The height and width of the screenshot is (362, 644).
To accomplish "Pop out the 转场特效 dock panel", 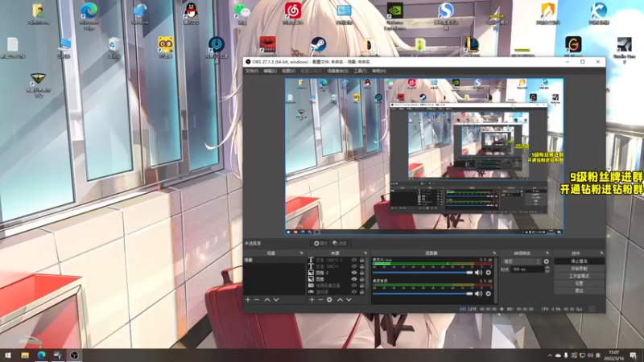I will click(547, 253).
